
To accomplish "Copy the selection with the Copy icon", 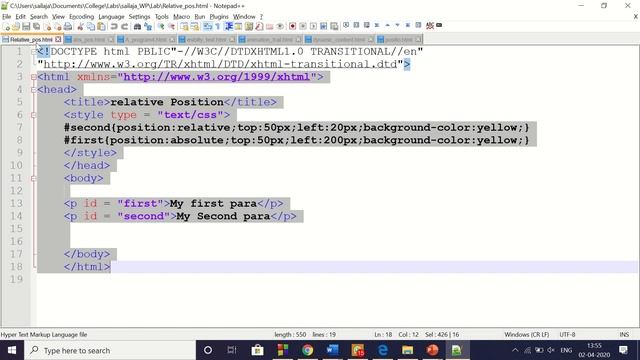I will click(x=91, y=27).
